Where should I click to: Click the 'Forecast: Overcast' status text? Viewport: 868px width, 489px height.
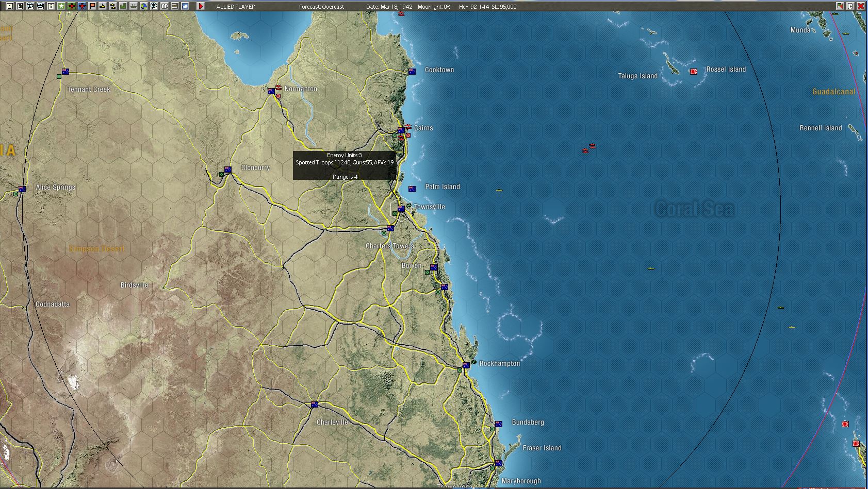321,7
